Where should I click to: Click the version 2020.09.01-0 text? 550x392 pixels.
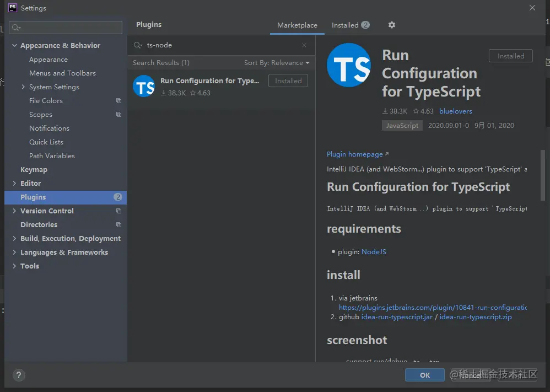(x=448, y=126)
